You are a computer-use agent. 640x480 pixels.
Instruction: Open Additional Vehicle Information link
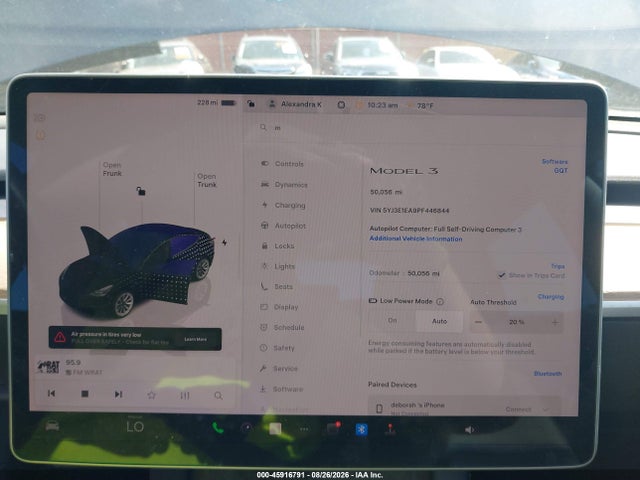[416, 239]
